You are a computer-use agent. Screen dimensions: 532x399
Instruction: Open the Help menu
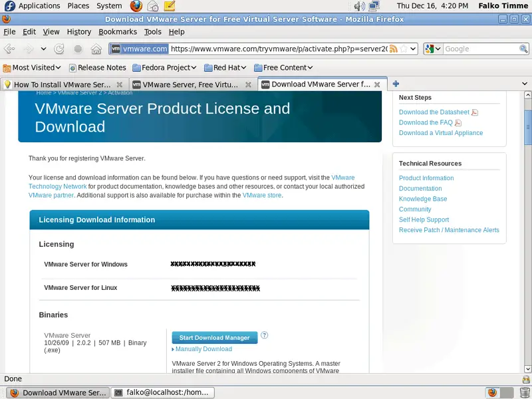click(x=176, y=32)
